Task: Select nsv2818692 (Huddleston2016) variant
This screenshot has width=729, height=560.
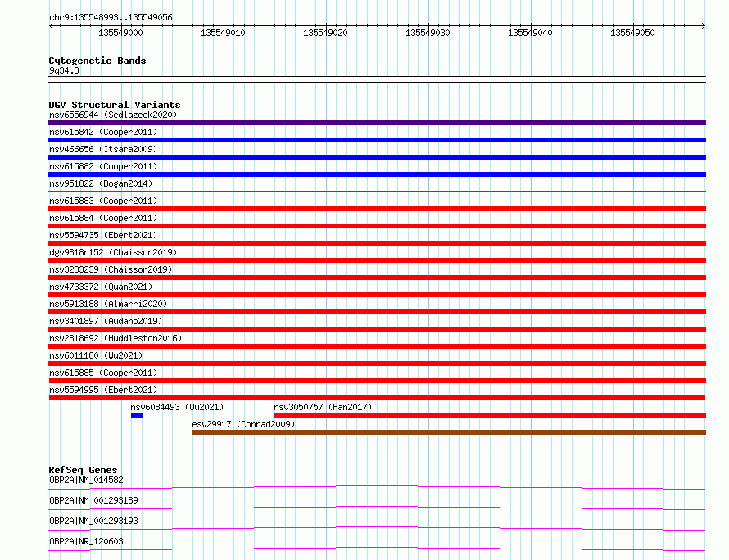Action: point(115,338)
